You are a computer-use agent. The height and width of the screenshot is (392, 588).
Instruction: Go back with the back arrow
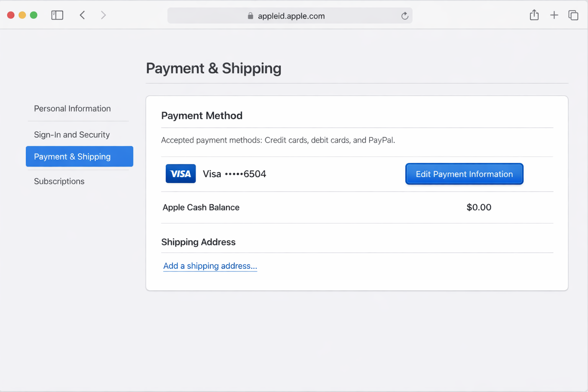click(x=82, y=15)
